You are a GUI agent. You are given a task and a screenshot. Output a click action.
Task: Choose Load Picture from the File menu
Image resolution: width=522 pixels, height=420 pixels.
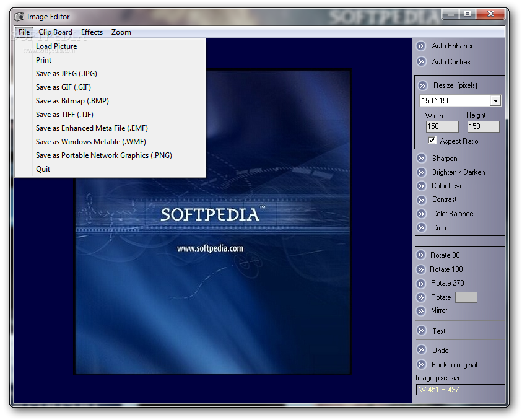[110, 46]
